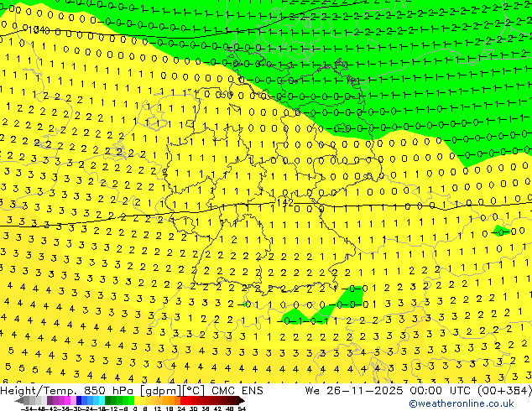Click the 'CMC ENS' model label
Viewport: 532px width, 411px height.
click(x=237, y=391)
